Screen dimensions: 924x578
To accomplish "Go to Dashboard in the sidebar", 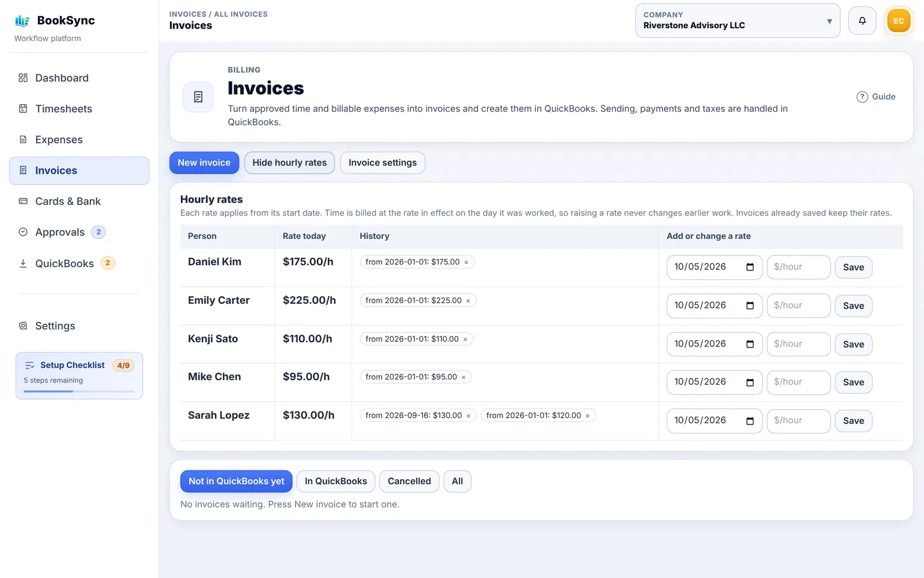I will click(x=79, y=78).
